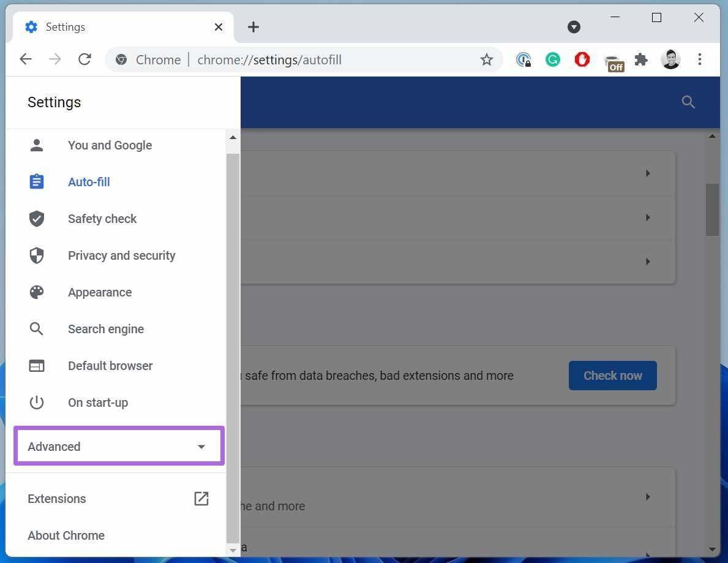The height and width of the screenshot is (563, 728).
Task: Click the main page scrollbar thumb
Action: [x=712, y=210]
